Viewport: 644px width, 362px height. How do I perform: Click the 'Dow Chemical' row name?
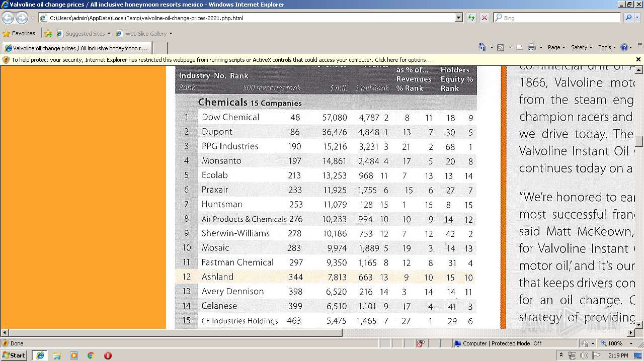(230, 117)
